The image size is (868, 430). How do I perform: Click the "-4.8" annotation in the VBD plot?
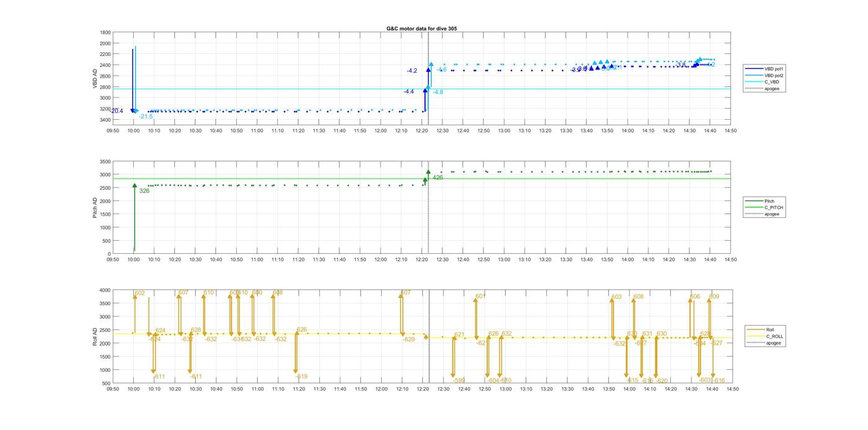pos(438,92)
